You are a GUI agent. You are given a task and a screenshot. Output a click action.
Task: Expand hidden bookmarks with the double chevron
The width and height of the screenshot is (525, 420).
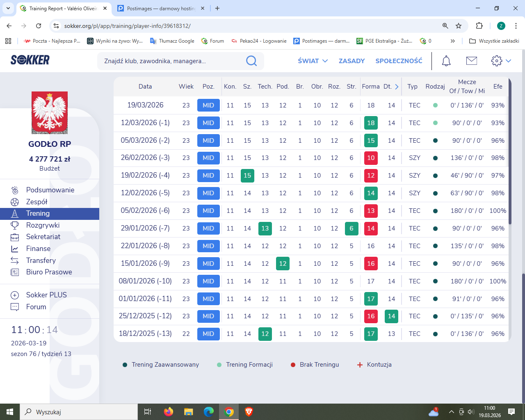click(452, 41)
